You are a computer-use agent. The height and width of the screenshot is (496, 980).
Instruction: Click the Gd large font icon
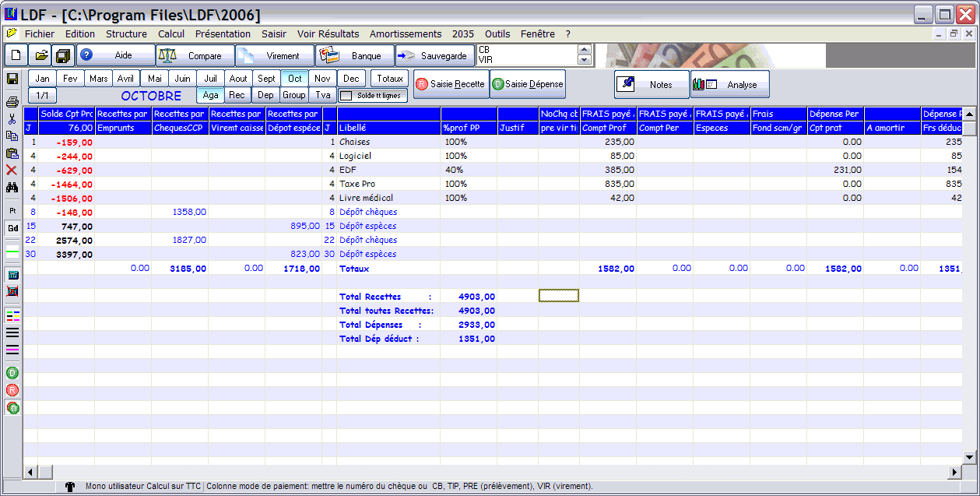click(x=12, y=228)
